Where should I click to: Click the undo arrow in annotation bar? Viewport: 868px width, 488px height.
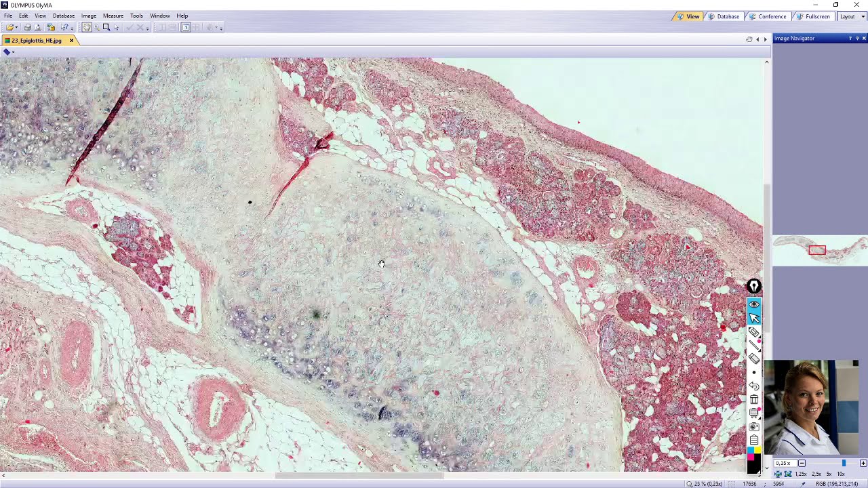[x=754, y=386]
